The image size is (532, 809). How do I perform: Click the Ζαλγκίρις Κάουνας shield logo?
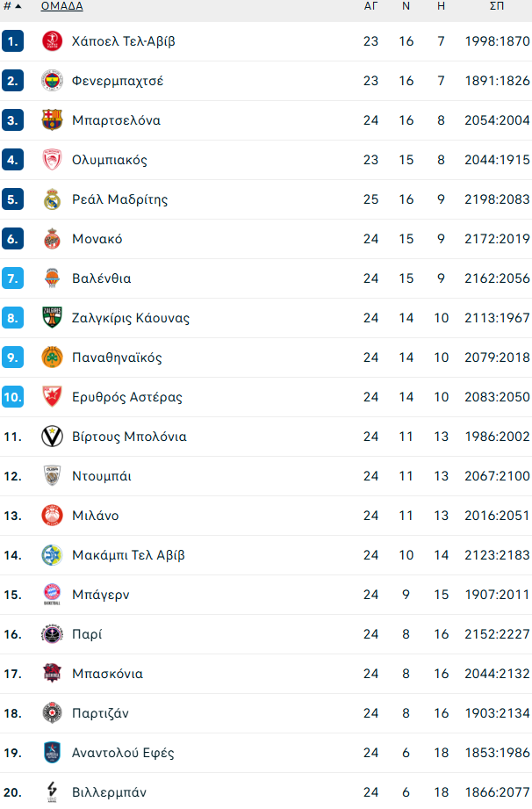point(52,318)
